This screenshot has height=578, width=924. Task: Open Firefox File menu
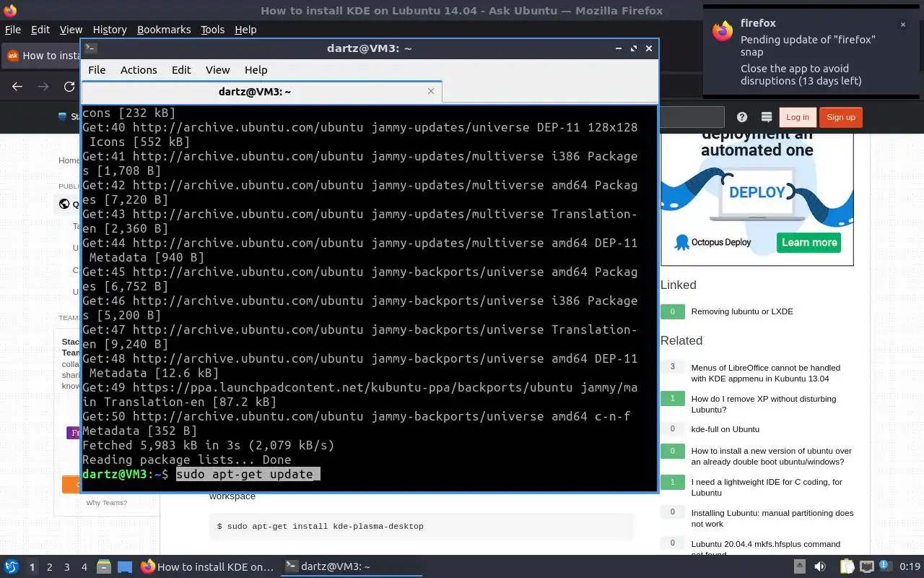point(13,30)
